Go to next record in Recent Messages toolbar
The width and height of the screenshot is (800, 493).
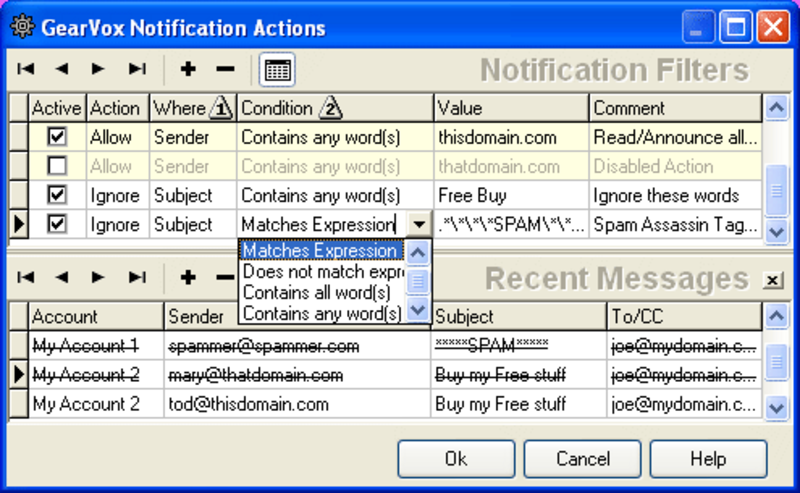point(97,277)
